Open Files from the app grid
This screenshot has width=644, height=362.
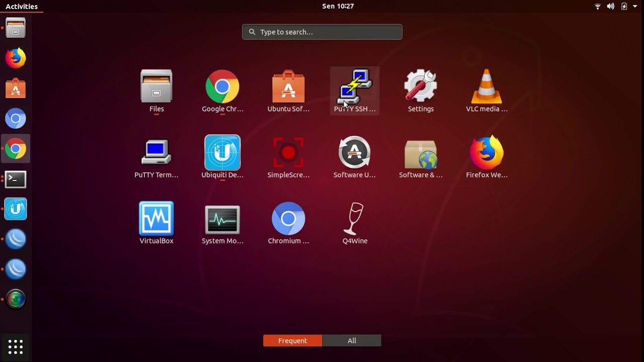156,91
